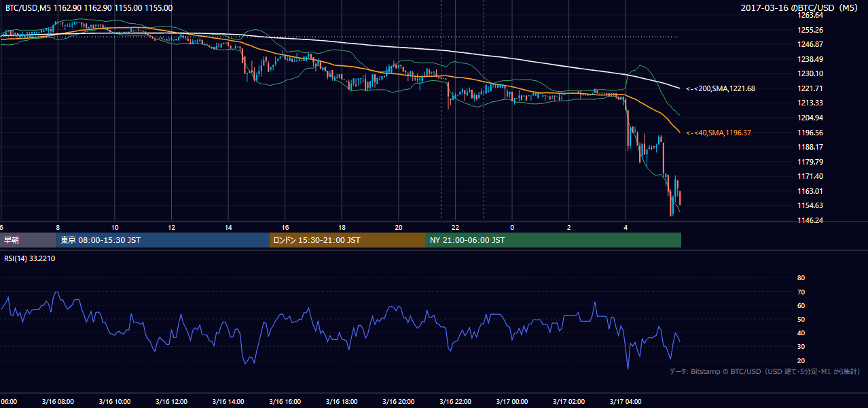Click the 早朝 session bar

click(x=29, y=240)
